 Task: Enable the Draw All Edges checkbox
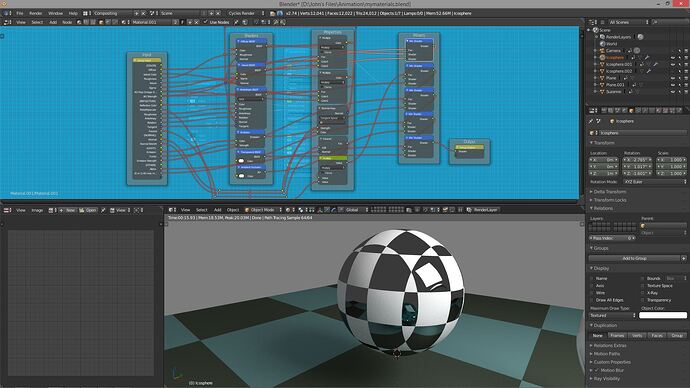pyautogui.click(x=592, y=300)
